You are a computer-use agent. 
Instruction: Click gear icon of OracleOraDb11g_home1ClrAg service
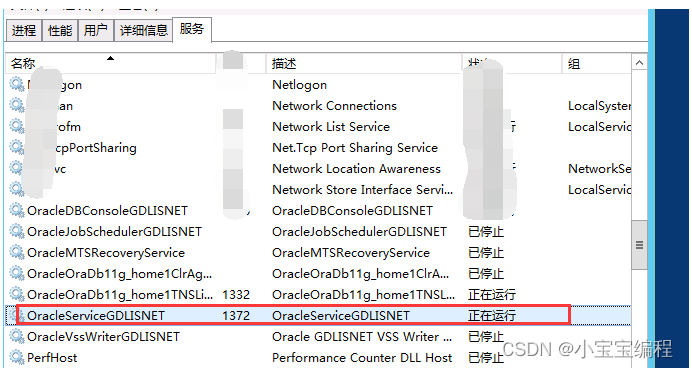coord(17,274)
